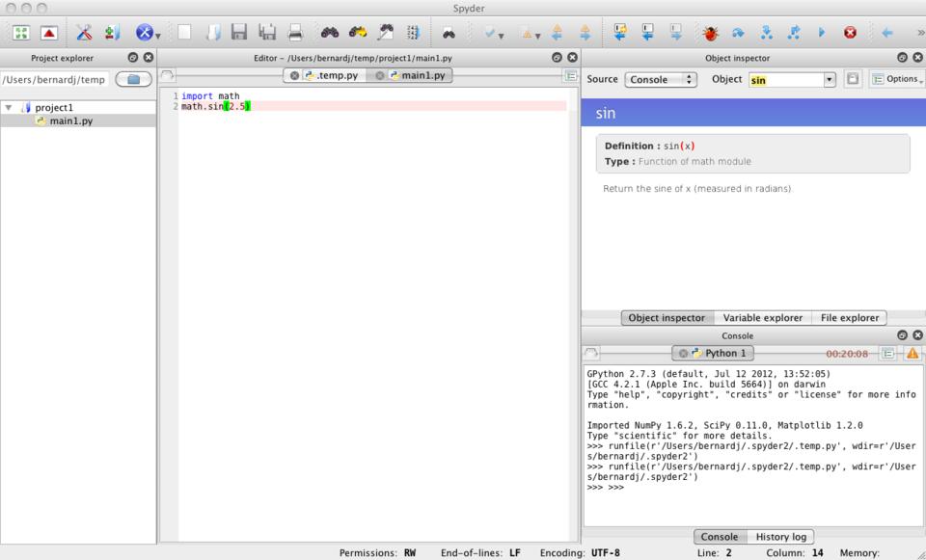Open the Options menu in Object inspector
Image resolution: width=926 pixels, height=560 pixels.
pyautogui.click(x=894, y=79)
